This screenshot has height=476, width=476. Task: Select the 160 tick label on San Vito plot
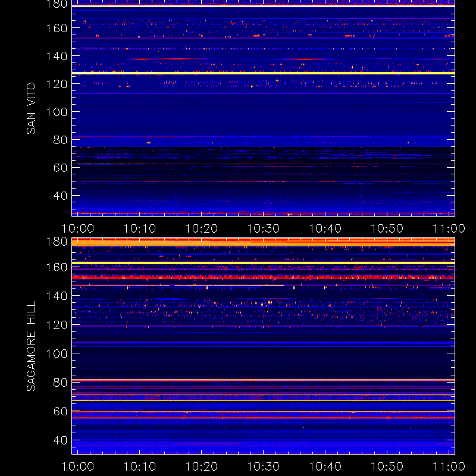pyautogui.click(x=57, y=28)
